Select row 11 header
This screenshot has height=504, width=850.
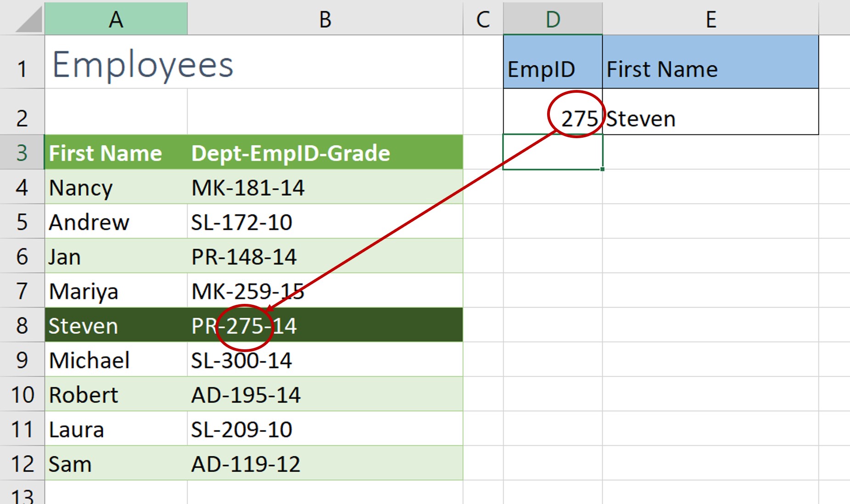22,428
